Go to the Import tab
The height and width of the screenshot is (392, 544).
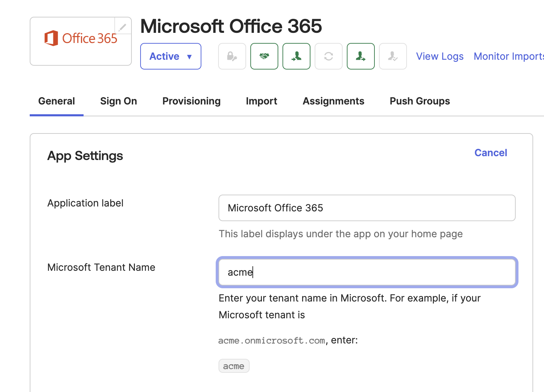point(262,101)
